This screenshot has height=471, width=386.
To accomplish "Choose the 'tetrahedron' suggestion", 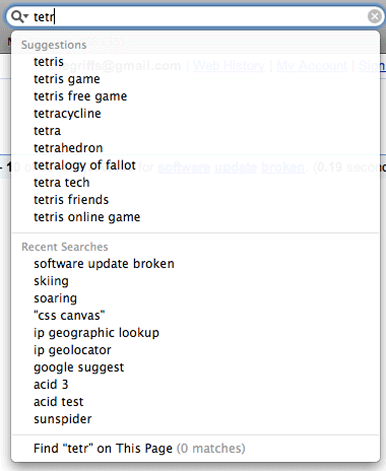I will click(196, 148).
